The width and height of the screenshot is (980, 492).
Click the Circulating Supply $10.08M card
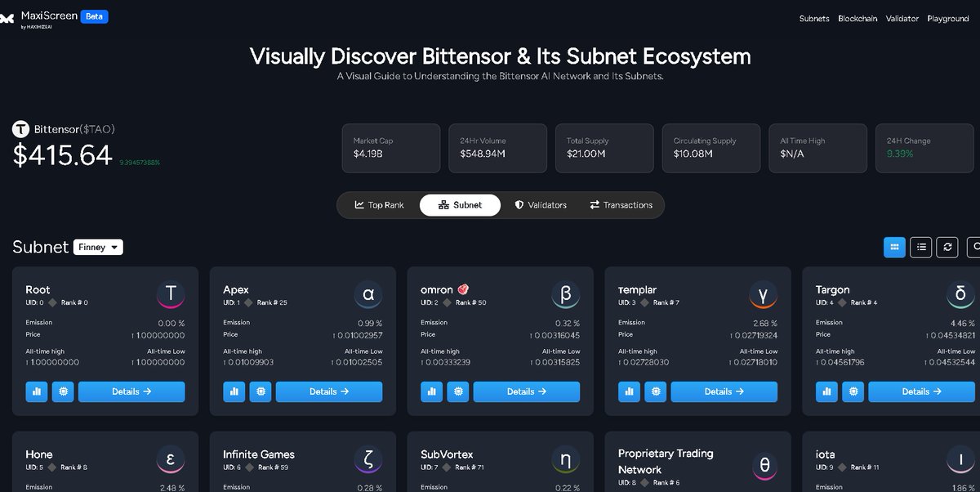(x=711, y=148)
